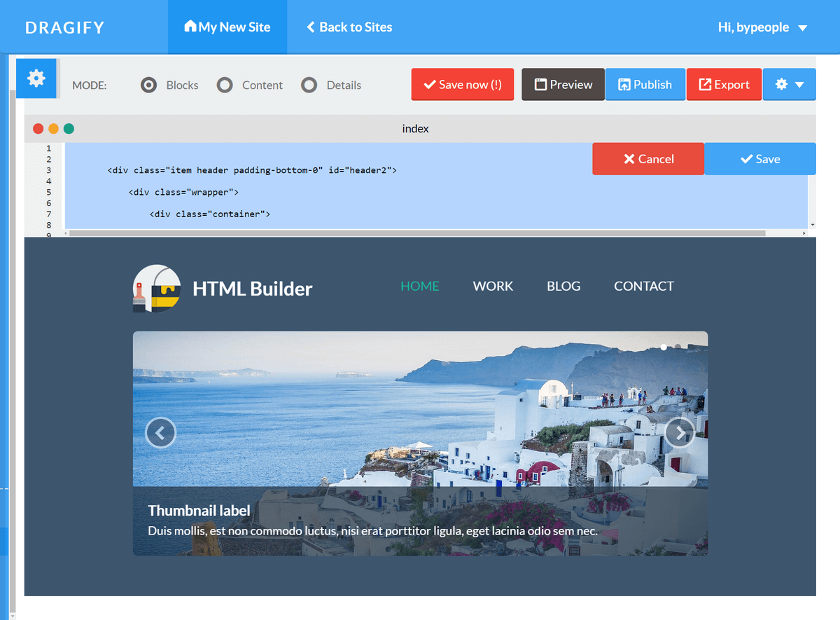Open the My New Site tab

tap(227, 27)
